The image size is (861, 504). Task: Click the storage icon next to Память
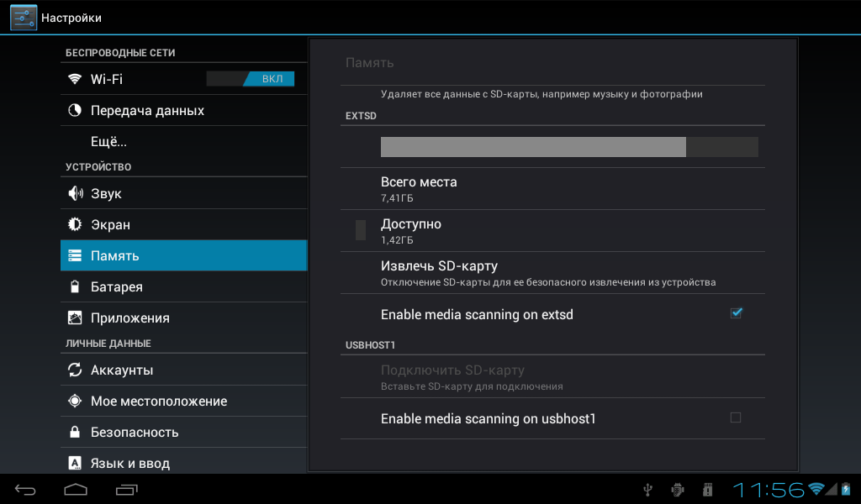click(75, 255)
